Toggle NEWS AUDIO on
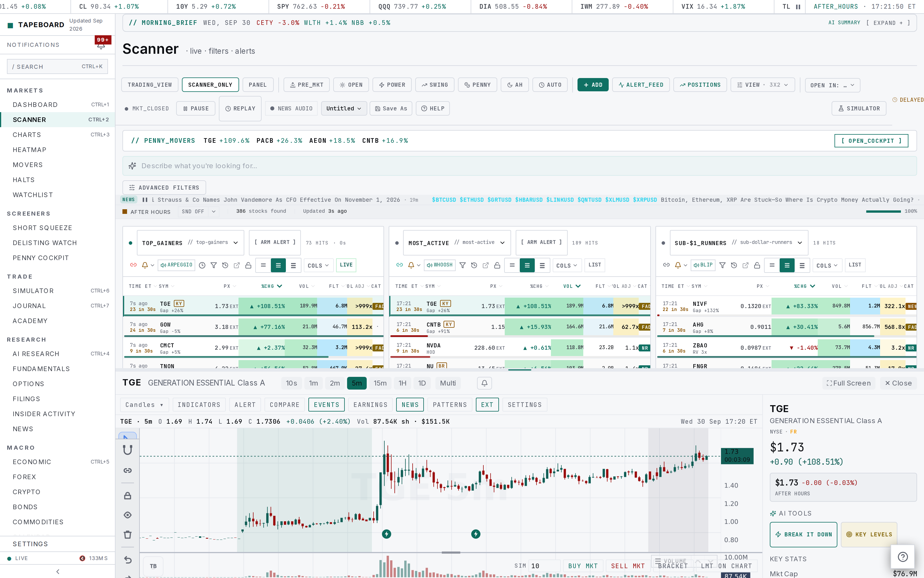The height and width of the screenshot is (578, 924). 291,109
